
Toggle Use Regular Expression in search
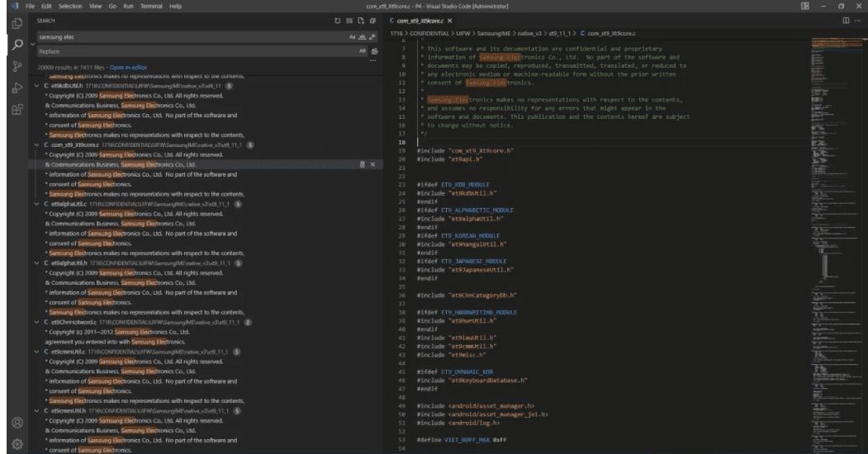(372, 37)
